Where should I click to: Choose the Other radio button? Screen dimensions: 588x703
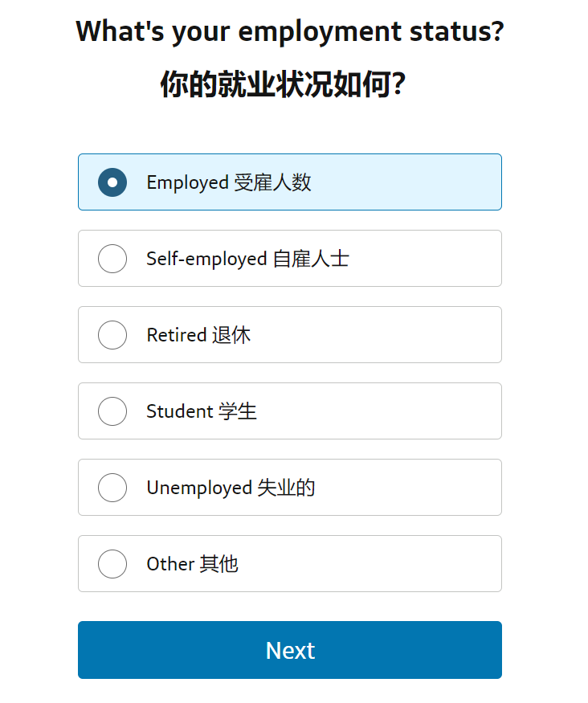click(x=112, y=564)
